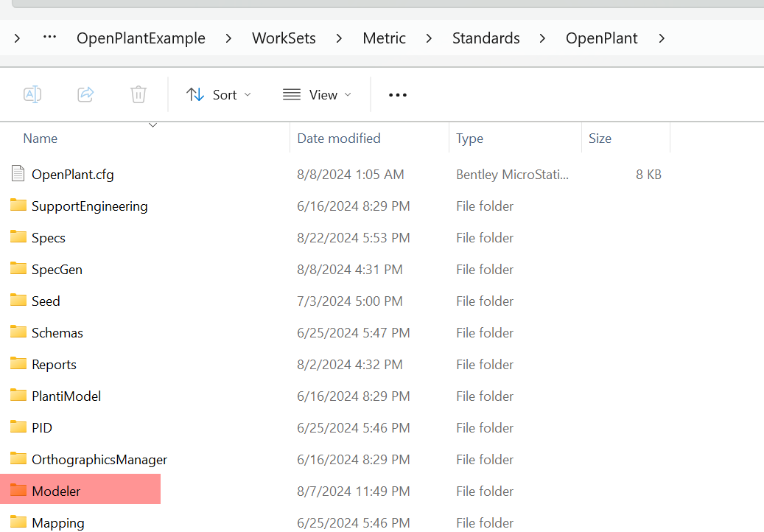Click the Schemas folder icon
The image size is (764, 532).
pyautogui.click(x=18, y=332)
